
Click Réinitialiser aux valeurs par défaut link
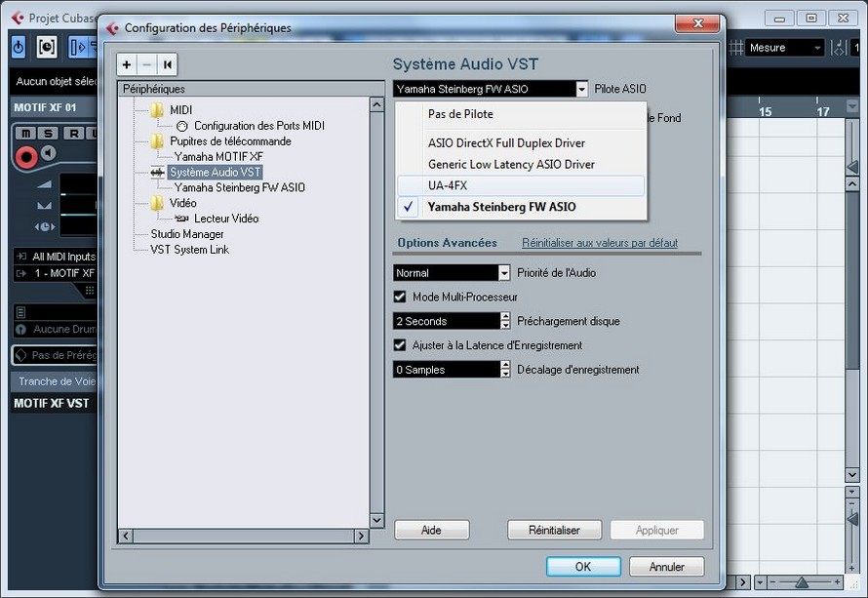[599, 243]
